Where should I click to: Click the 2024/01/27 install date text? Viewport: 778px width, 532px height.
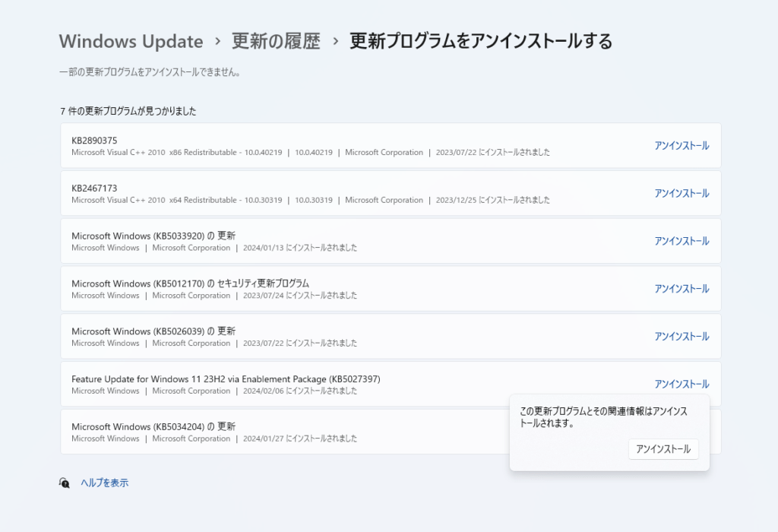tap(299, 439)
